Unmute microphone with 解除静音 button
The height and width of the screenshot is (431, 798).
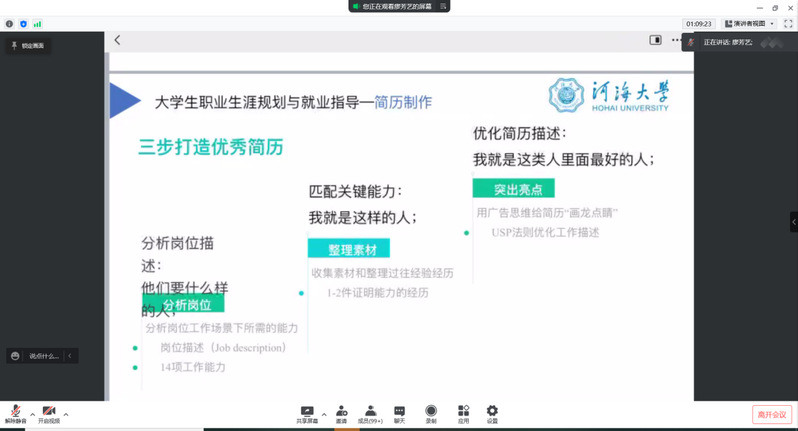pos(17,413)
